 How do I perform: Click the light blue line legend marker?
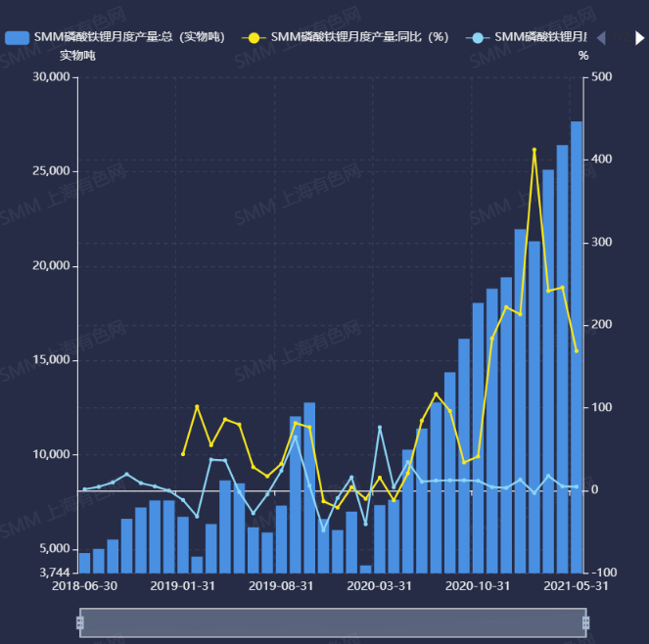coord(477,37)
